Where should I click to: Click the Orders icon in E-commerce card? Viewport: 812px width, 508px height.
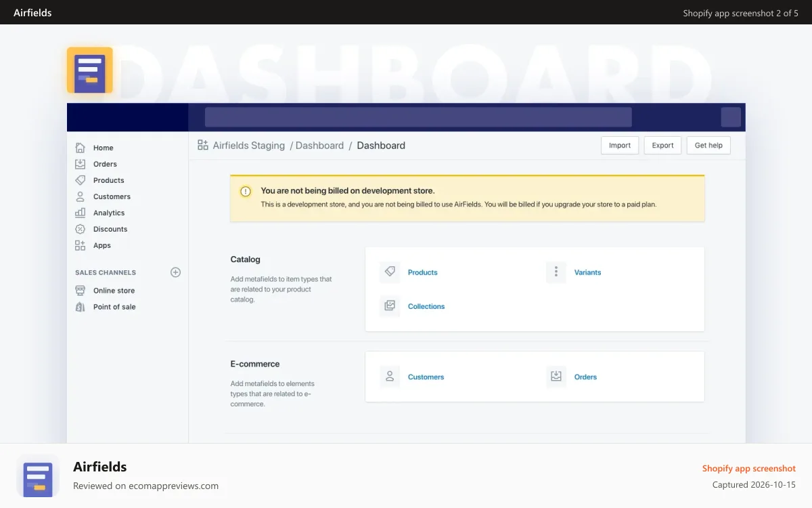(556, 377)
